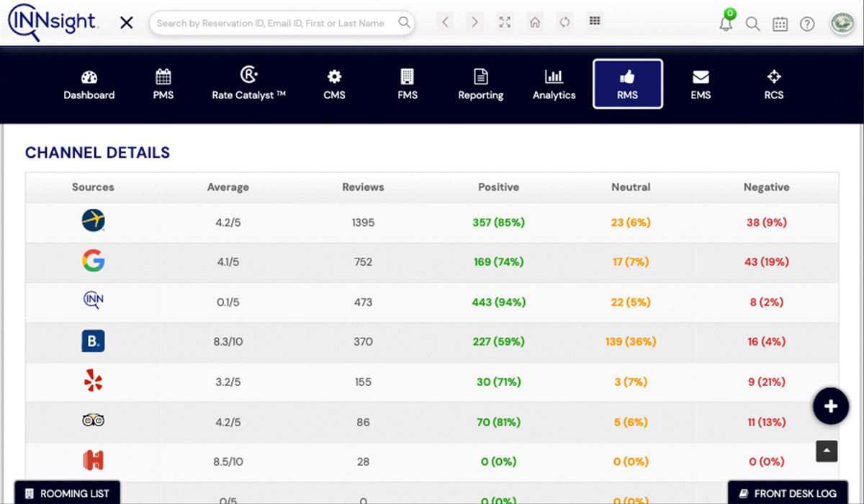The height and width of the screenshot is (504, 864).
Task: Toggle fullscreen with the expand icon
Action: [x=505, y=22]
